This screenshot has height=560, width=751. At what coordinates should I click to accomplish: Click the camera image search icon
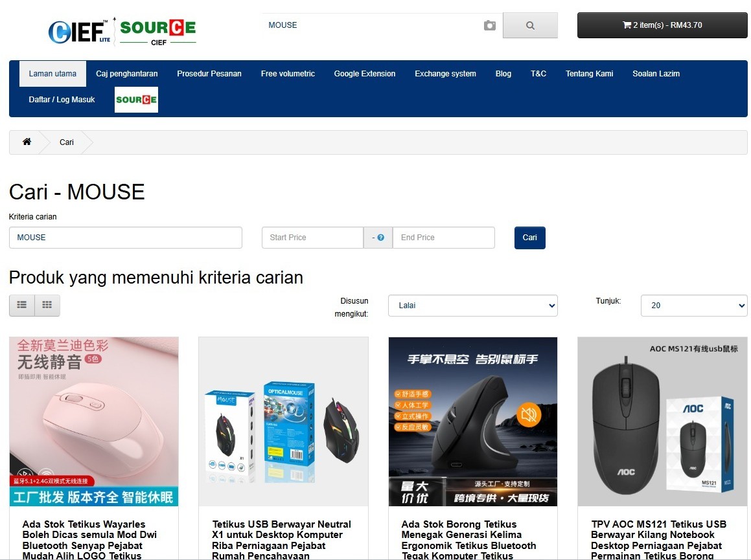pos(489,25)
